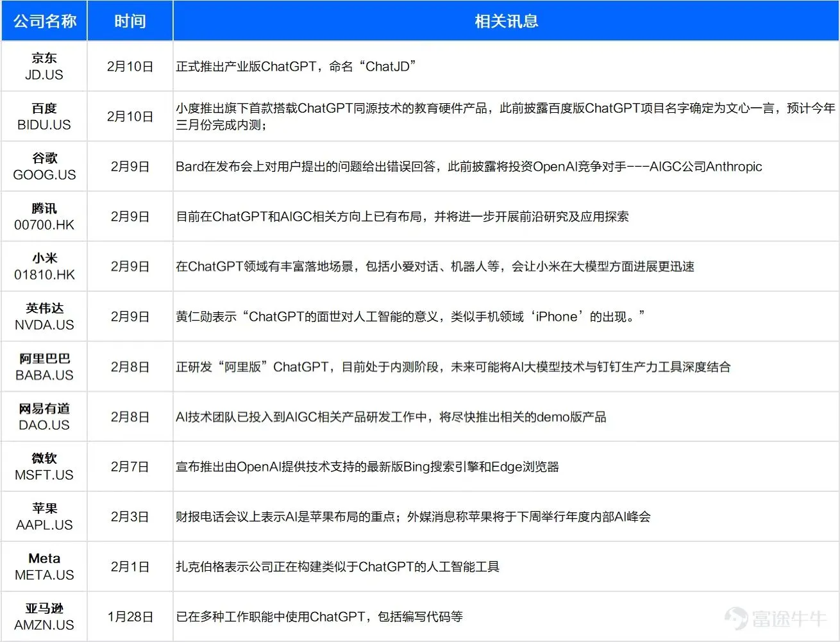
Task: Select the 苹果 AAPL.US company cell
Action: click(44, 517)
